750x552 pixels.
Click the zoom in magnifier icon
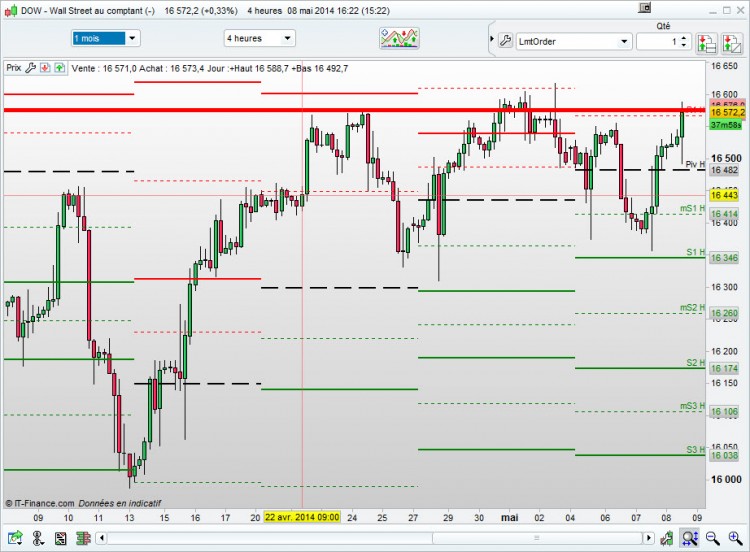click(x=735, y=538)
